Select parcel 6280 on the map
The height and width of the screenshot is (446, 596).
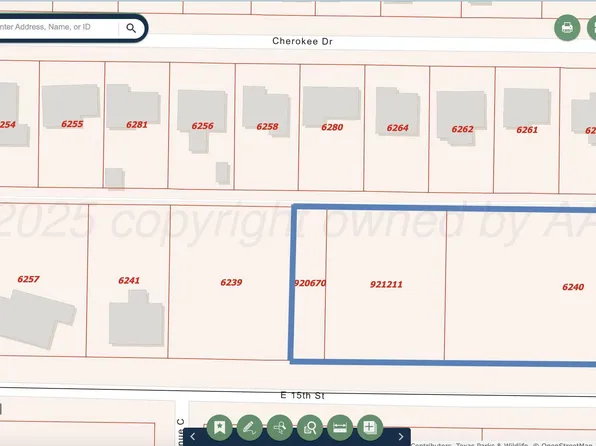(331, 127)
